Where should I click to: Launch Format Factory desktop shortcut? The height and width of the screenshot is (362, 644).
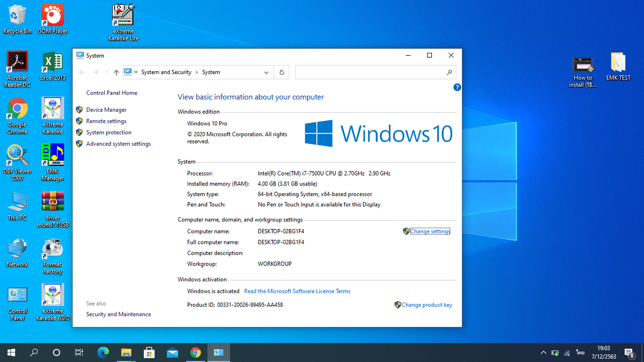click(x=52, y=256)
